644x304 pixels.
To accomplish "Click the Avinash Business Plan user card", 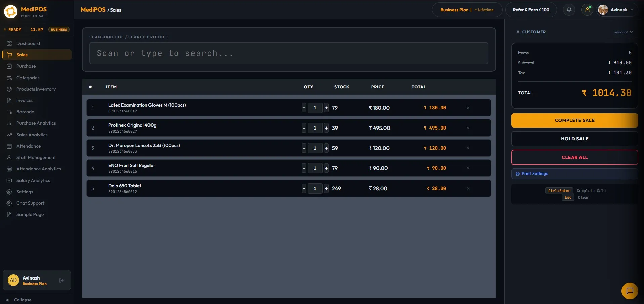I will click(x=37, y=280).
